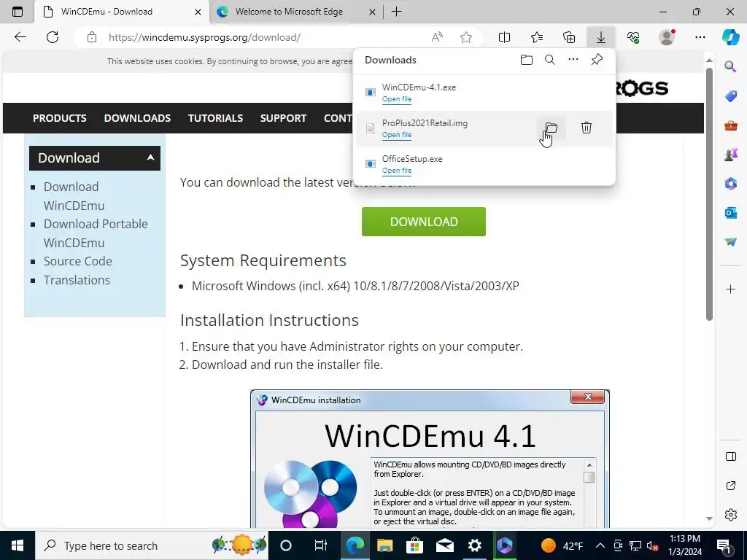Image resolution: width=747 pixels, height=560 pixels.
Task: Open Task View on taskbar
Action: tap(321, 545)
